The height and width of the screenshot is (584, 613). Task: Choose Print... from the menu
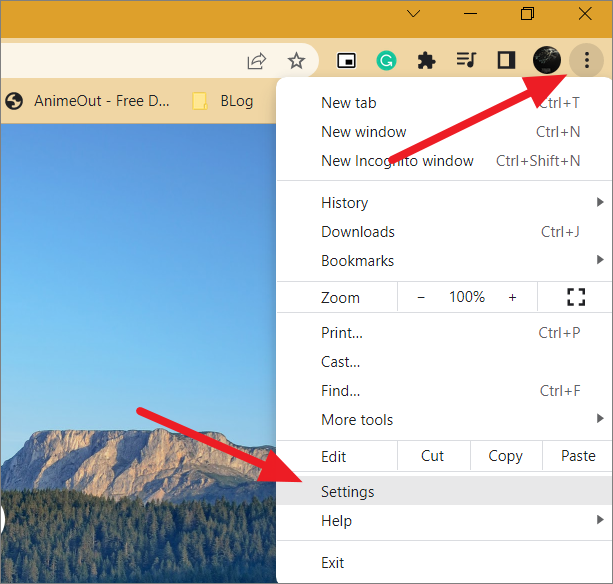click(x=444, y=333)
